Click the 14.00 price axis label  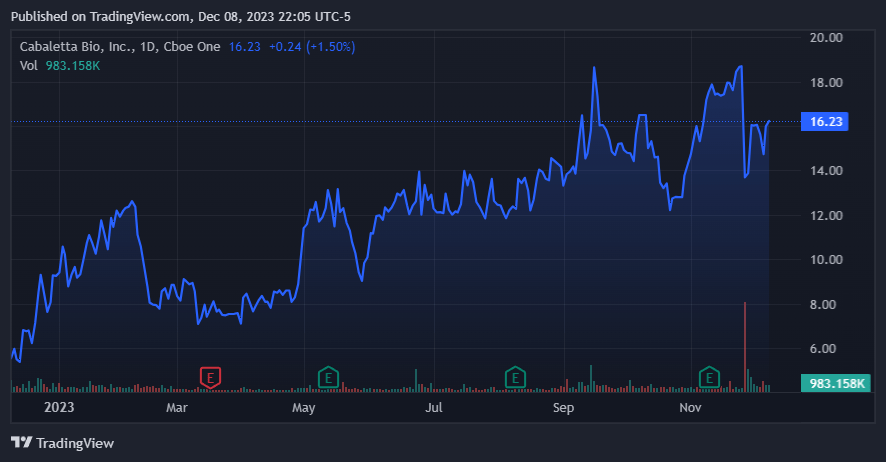tap(826, 171)
